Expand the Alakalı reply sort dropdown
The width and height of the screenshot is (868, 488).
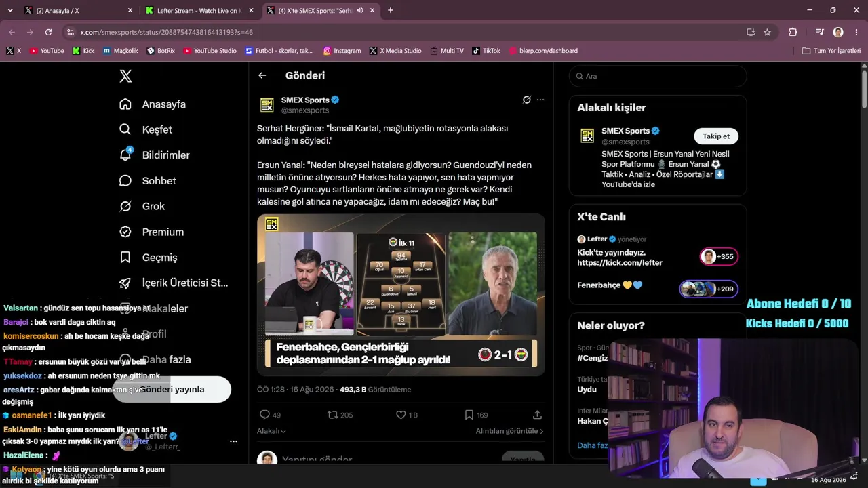271,431
